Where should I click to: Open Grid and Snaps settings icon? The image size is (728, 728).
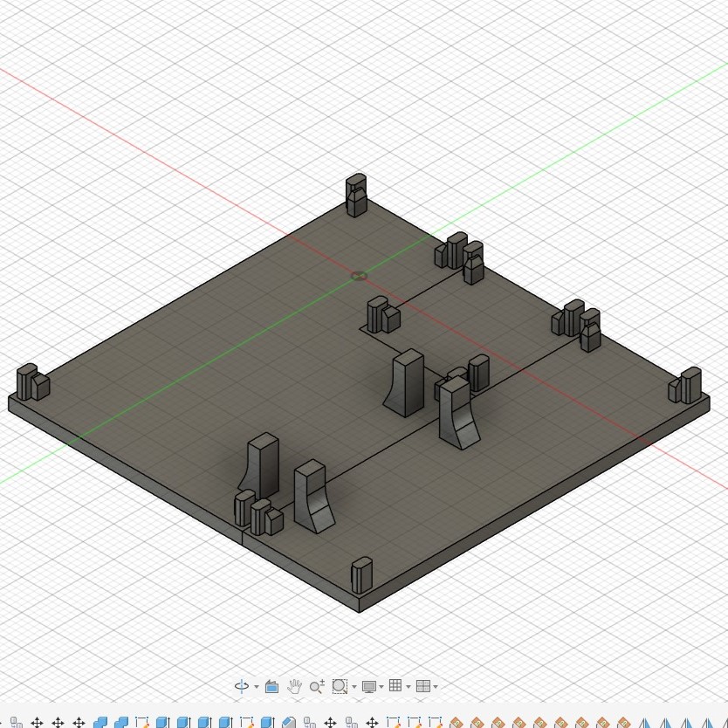tap(395, 686)
